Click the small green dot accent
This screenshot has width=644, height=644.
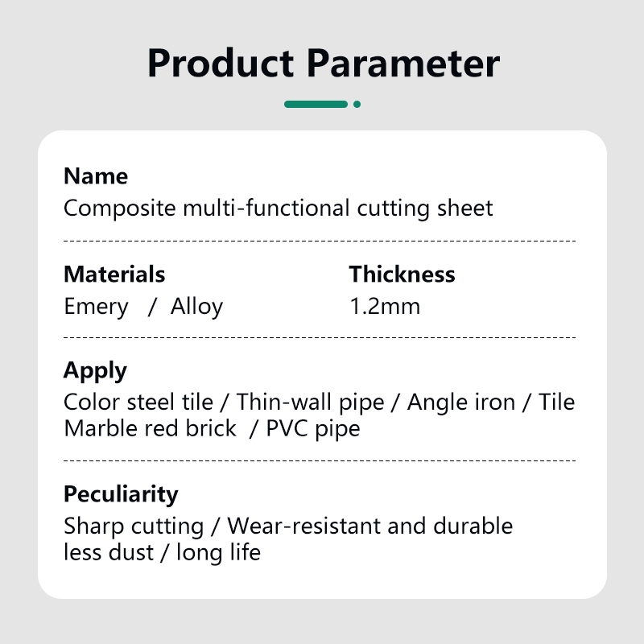pyautogui.click(x=357, y=105)
